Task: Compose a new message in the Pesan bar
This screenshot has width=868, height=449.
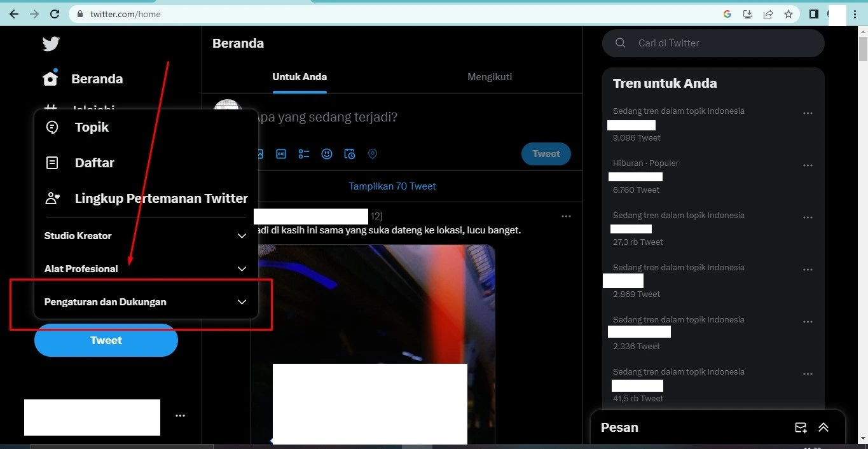Action: click(801, 428)
